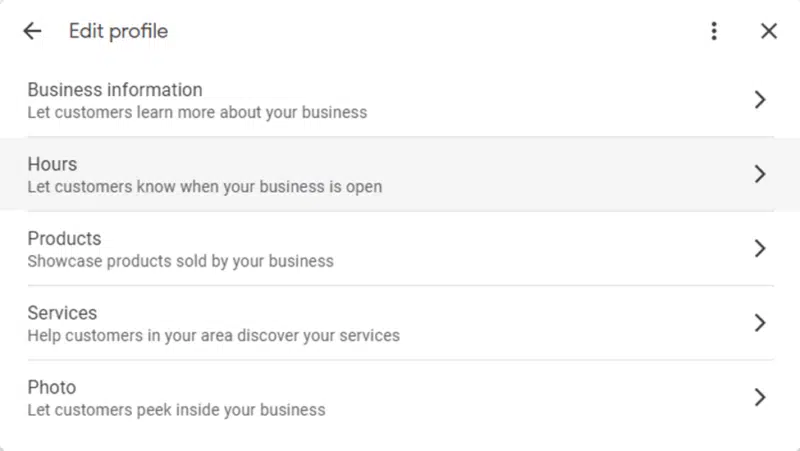Click "Showcase products sold by your business"
Image resolution: width=800 pixels, height=451 pixels.
(x=180, y=261)
